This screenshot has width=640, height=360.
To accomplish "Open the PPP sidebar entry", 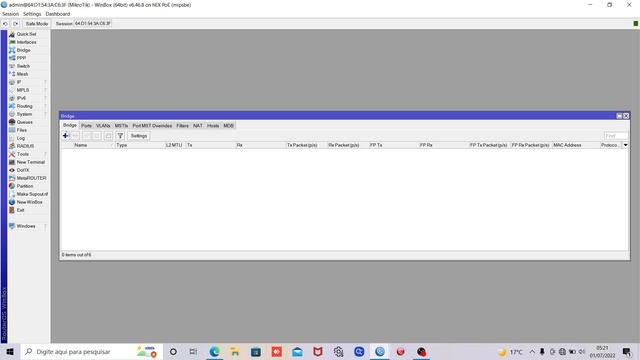I will pyautogui.click(x=21, y=58).
